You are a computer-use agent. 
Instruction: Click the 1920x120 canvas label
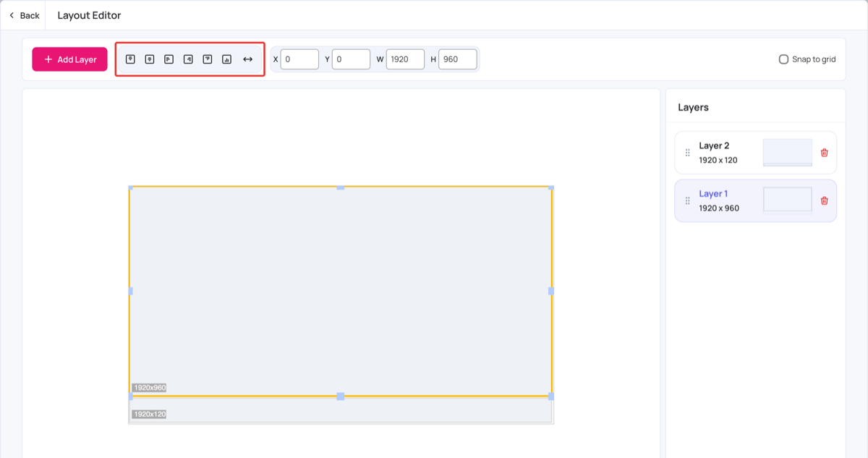[149, 414]
